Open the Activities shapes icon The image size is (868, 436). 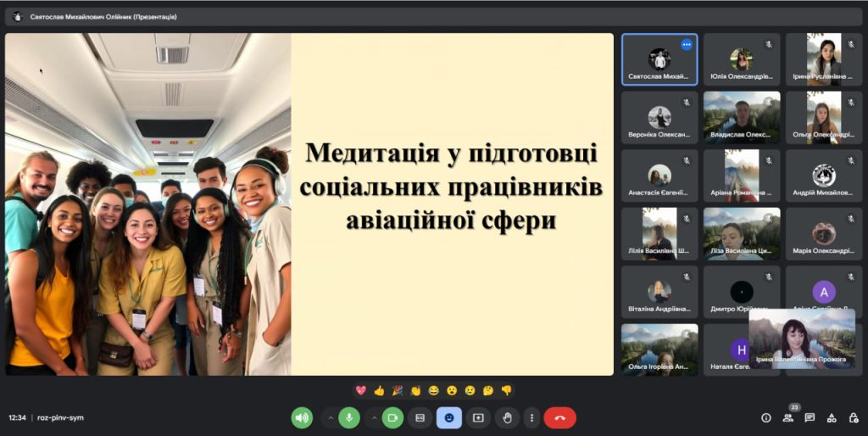click(832, 417)
